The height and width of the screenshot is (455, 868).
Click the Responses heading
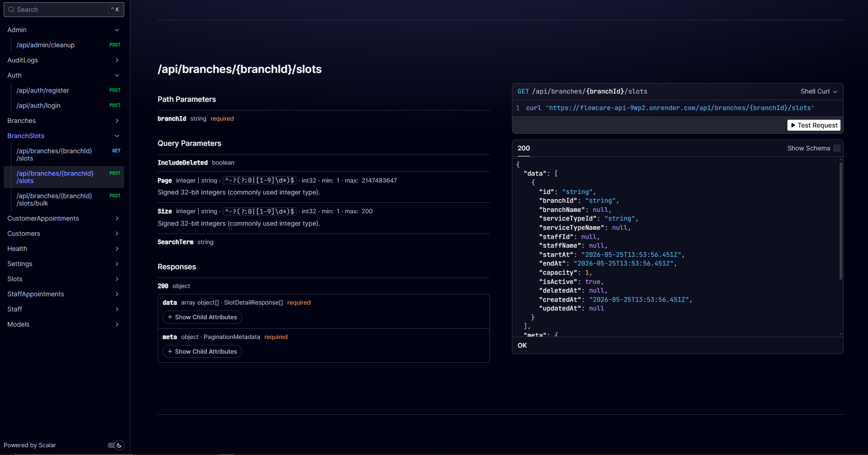[177, 267]
